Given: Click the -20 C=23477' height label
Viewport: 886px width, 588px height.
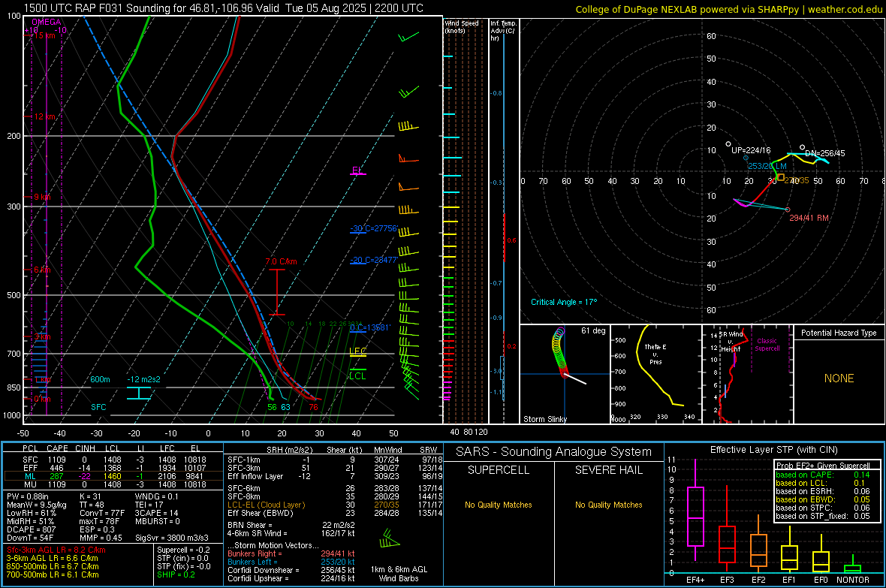Looking at the screenshot, I should click(x=374, y=260).
